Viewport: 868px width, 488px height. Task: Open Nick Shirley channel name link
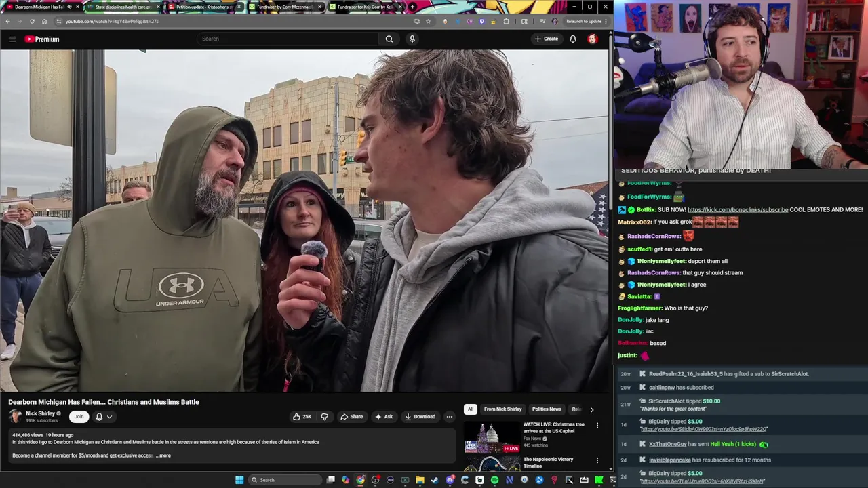40,413
